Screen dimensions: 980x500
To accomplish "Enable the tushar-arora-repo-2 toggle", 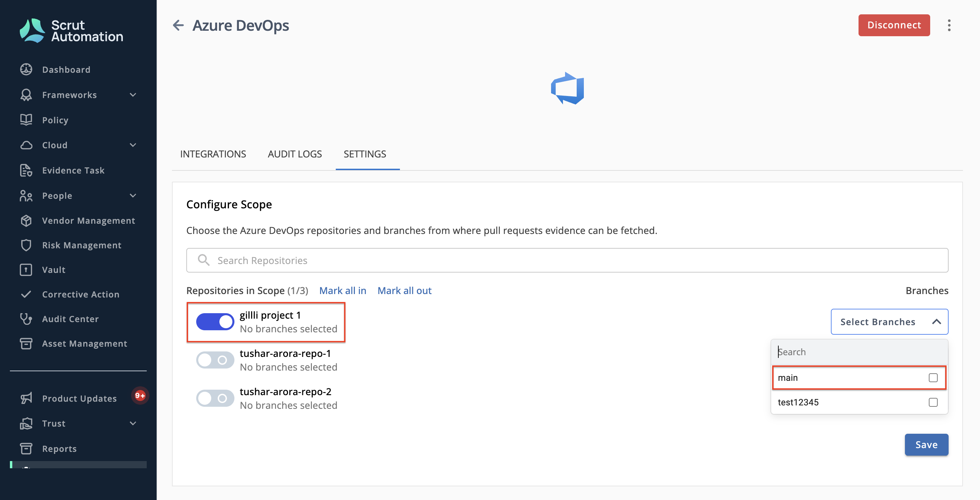I will 215,398.
